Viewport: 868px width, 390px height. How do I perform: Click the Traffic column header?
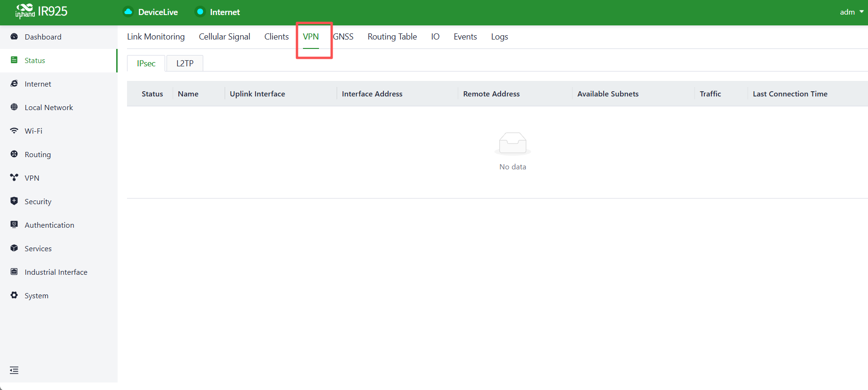click(710, 94)
